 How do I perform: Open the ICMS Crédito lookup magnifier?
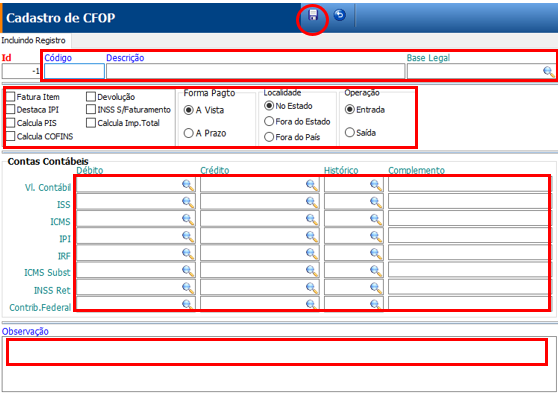coord(311,219)
